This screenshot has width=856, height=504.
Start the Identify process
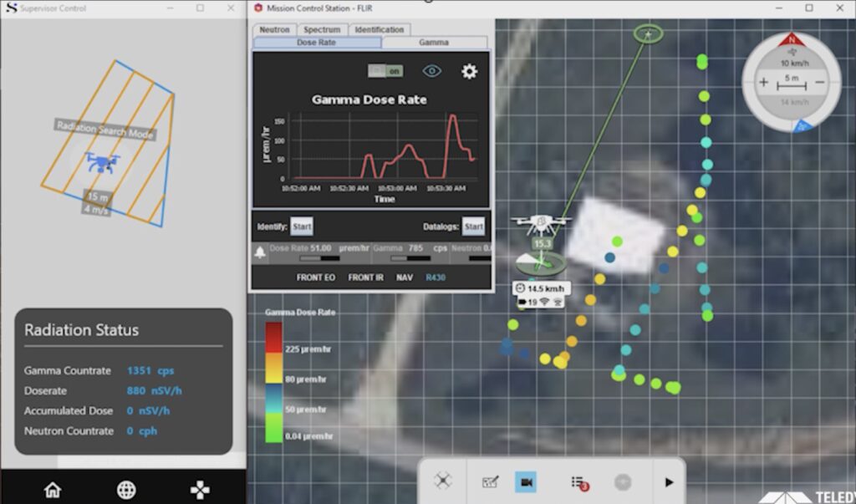click(301, 227)
